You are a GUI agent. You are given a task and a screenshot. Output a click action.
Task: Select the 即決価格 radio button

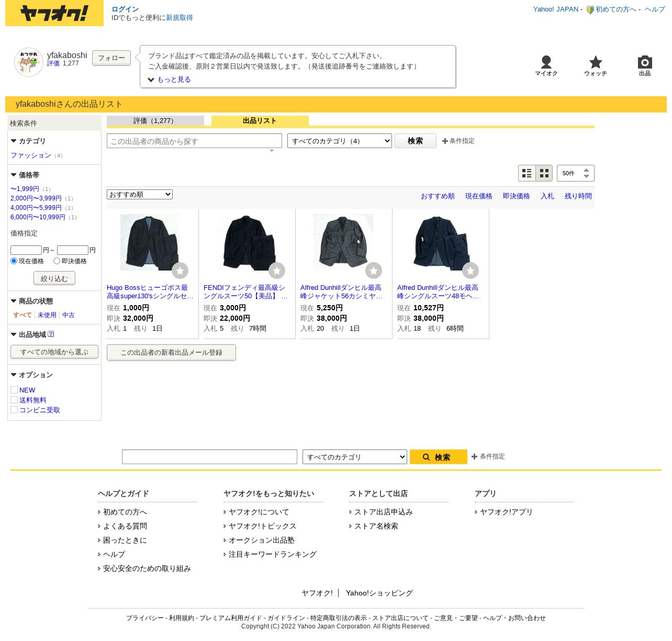(57, 261)
